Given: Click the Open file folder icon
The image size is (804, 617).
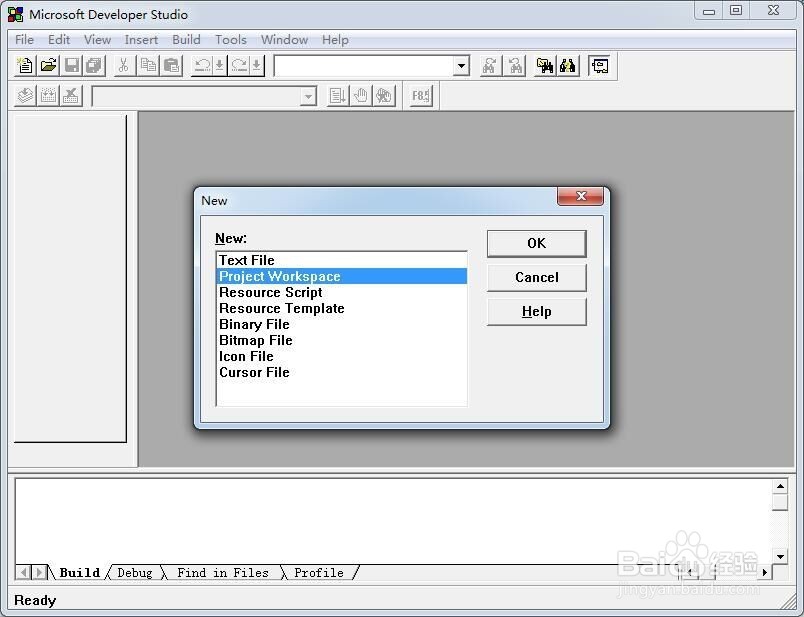Looking at the screenshot, I should coord(48,66).
